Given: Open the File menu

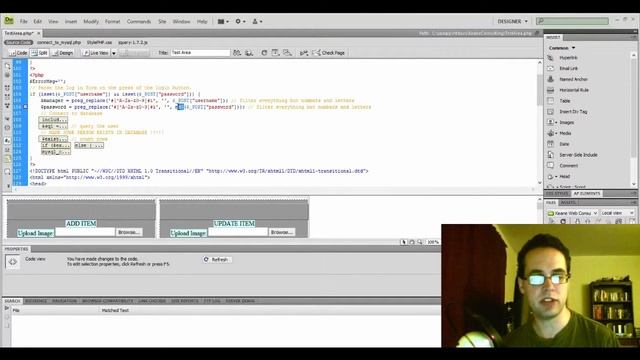Looking at the screenshot, I should 24,22.
